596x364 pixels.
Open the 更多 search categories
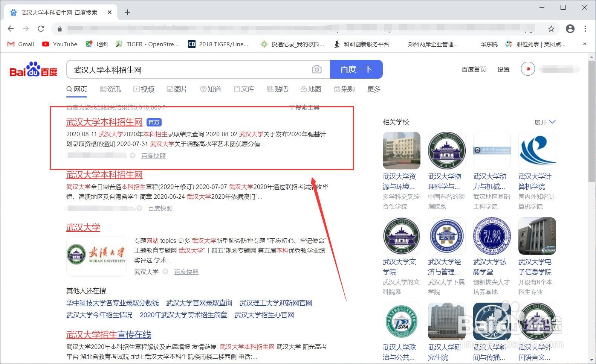(374, 89)
